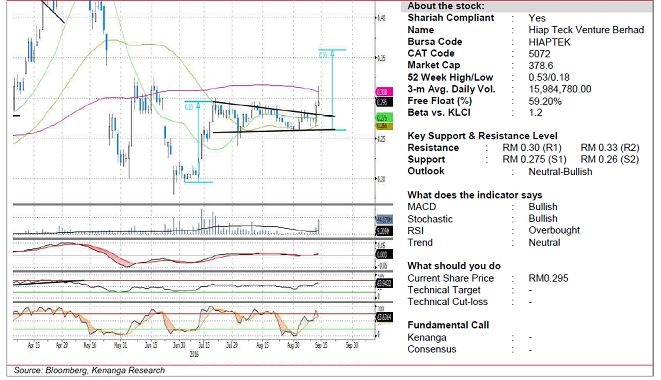Click support level 'RM 0.26 (S2)'
The height and width of the screenshot is (380, 661).
610,160
